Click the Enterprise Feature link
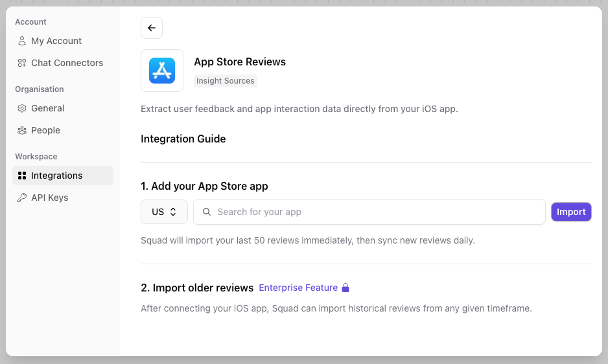Viewport: 608px width, 364px height. click(298, 288)
